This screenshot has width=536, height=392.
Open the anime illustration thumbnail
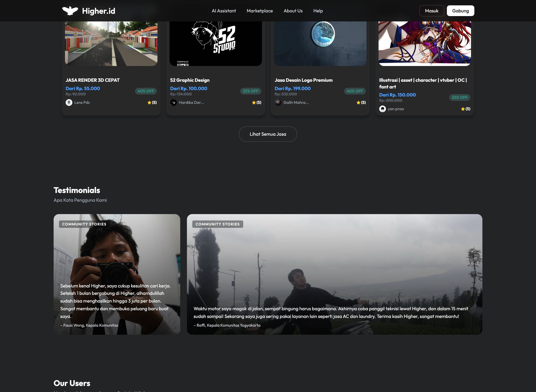coord(424,44)
